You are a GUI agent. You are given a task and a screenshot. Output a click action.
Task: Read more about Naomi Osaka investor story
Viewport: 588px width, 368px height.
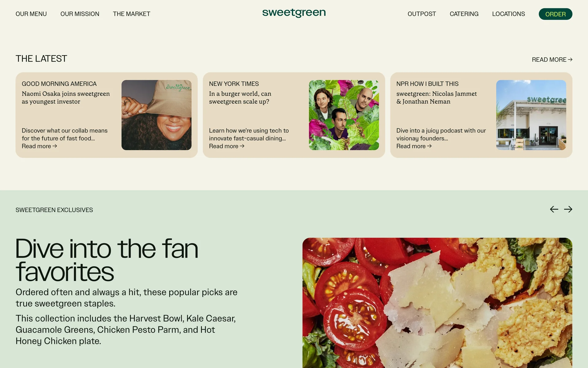[x=39, y=146]
